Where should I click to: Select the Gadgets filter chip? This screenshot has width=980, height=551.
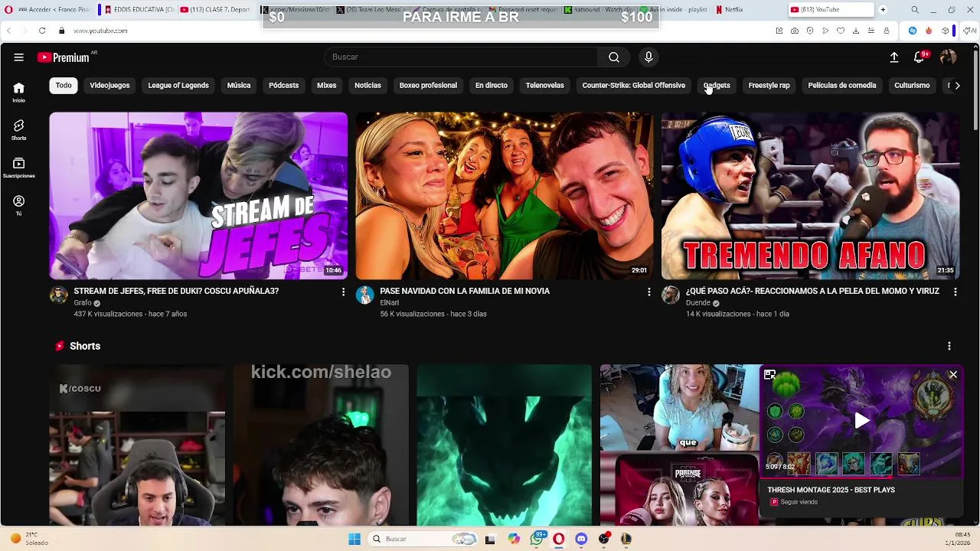pyautogui.click(x=717, y=86)
